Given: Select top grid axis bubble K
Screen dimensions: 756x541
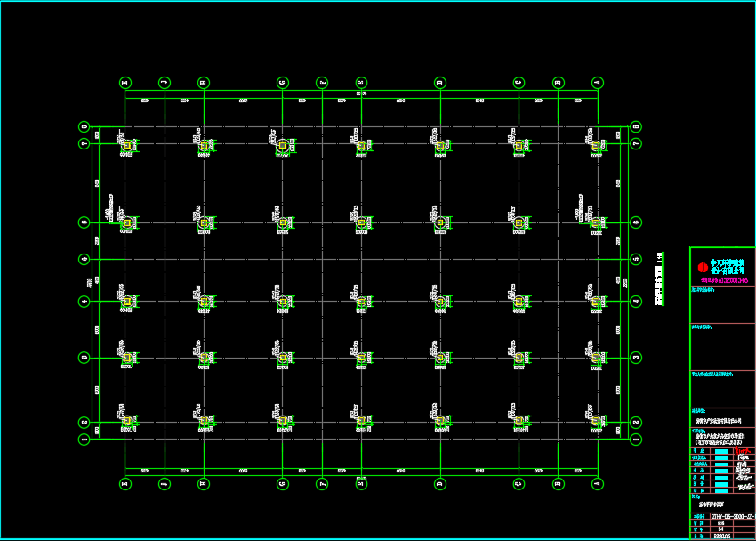Looking at the screenshot, I should click(x=125, y=83).
